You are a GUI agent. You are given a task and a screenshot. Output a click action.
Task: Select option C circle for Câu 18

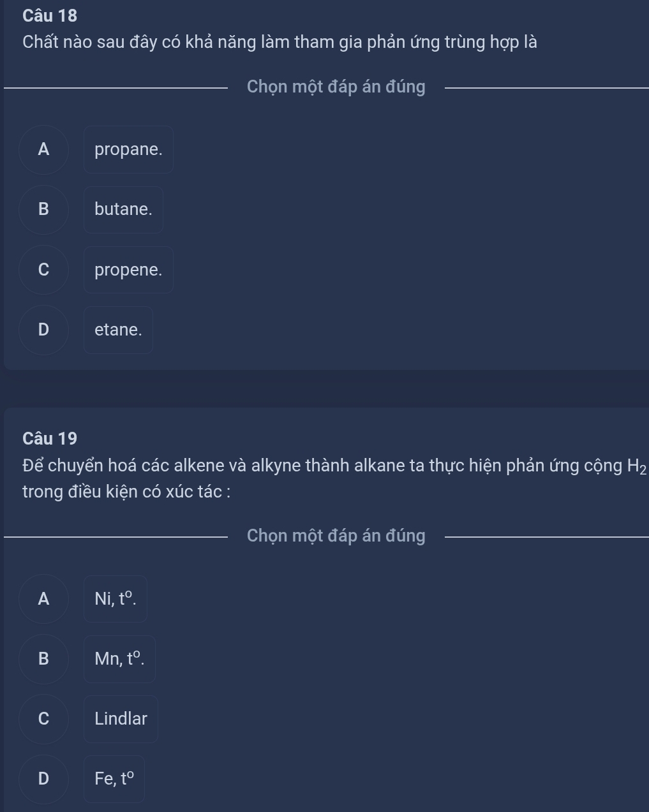click(x=43, y=270)
